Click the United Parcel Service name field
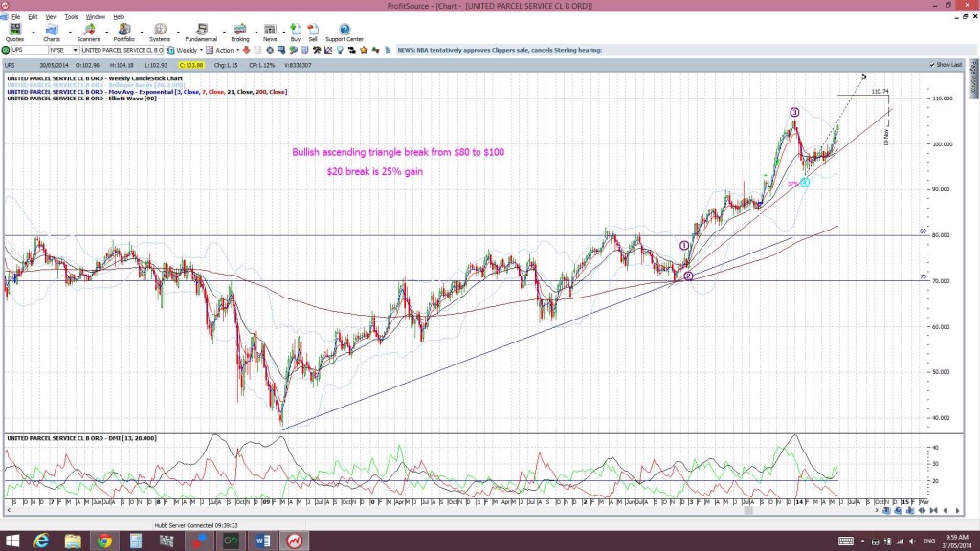 click(x=122, y=50)
